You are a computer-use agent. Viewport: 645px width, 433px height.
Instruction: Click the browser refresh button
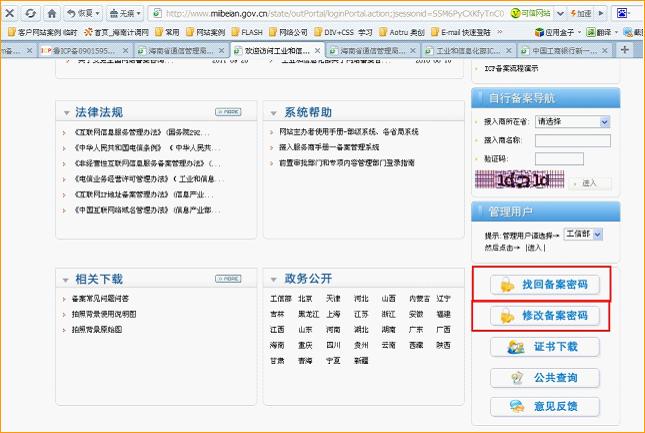(31, 14)
